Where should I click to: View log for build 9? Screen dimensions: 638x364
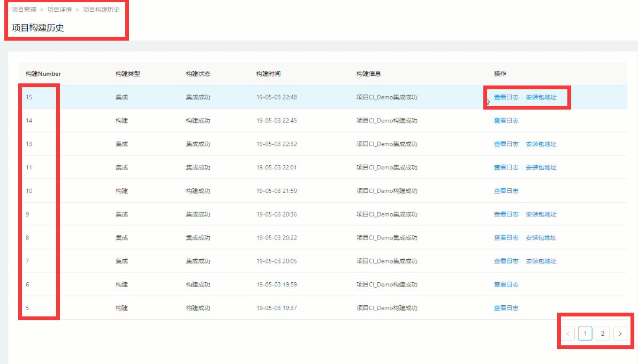pos(506,214)
